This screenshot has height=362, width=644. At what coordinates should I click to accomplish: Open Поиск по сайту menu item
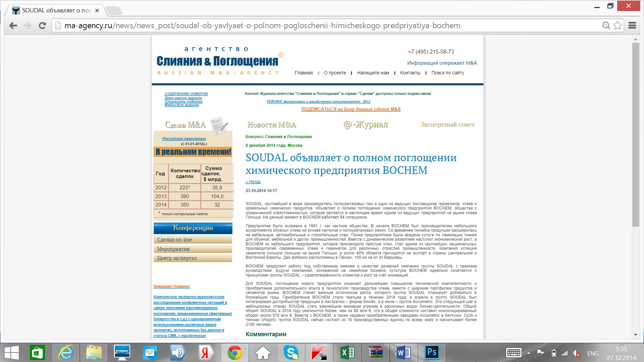coord(447,73)
